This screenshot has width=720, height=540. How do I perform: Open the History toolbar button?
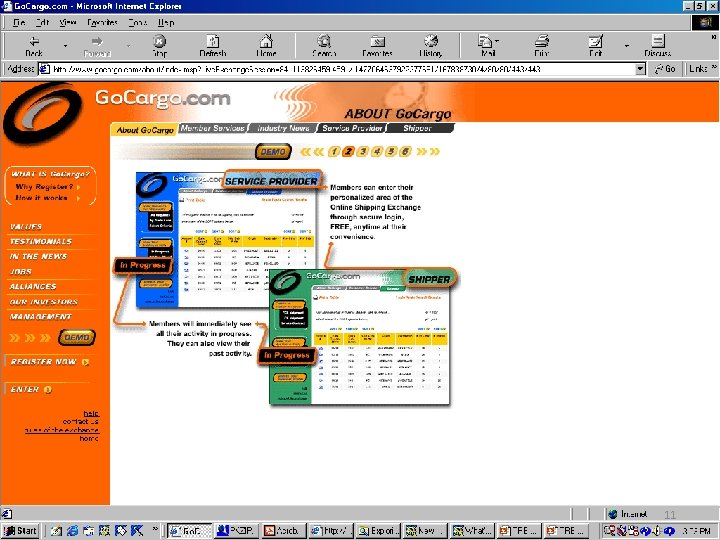430,46
